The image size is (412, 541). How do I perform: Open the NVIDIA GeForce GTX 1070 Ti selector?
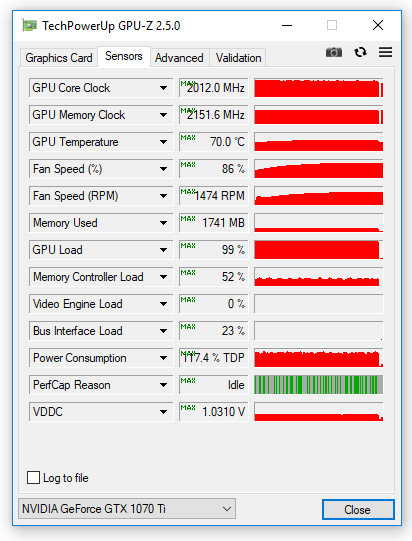[x=127, y=509]
